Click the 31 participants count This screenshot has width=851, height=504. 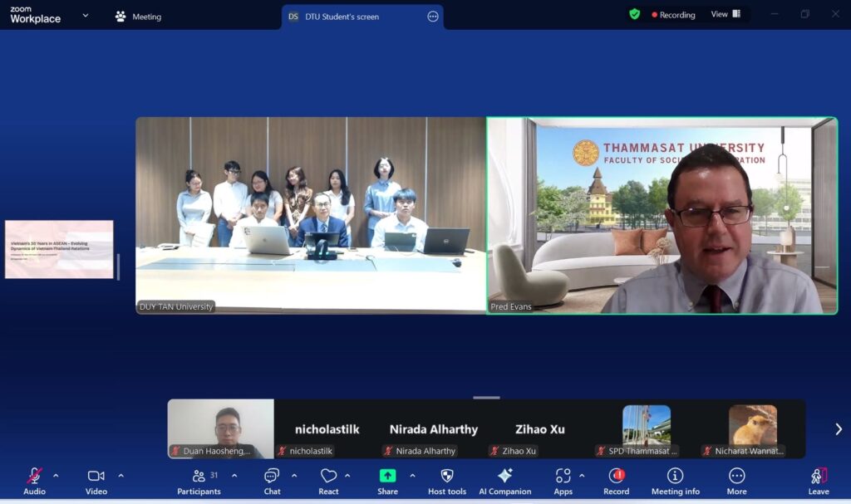click(214, 475)
